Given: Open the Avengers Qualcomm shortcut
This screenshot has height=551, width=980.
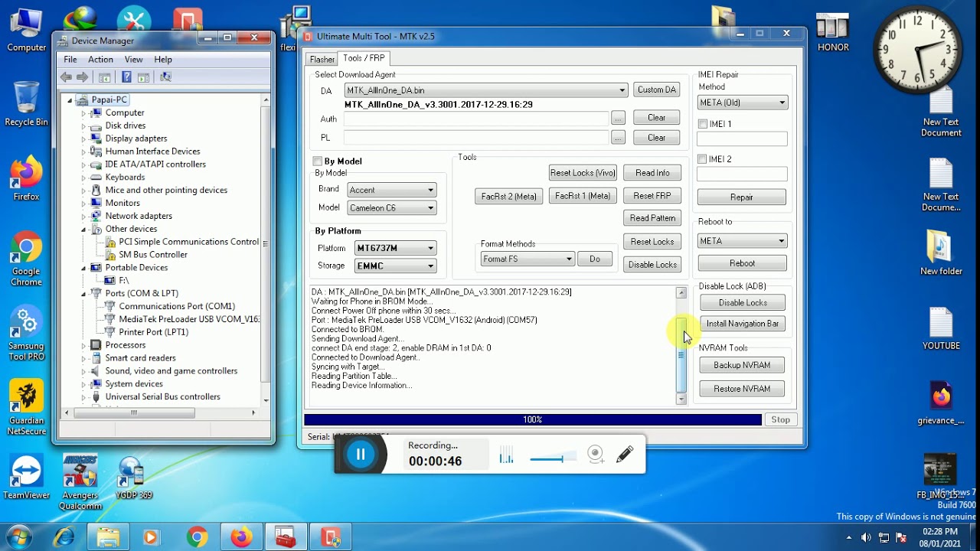Looking at the screenshot, I should coord(80,483).
